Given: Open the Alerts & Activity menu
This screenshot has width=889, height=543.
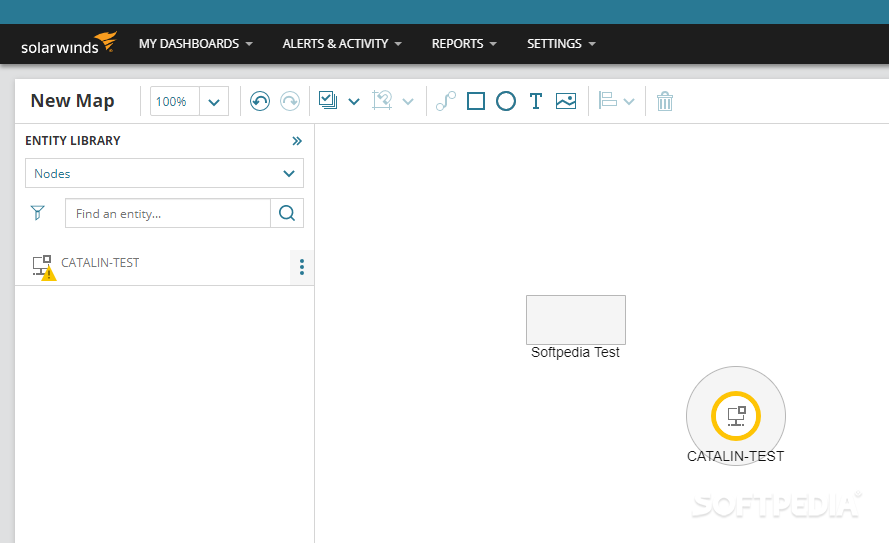Looking at the screenshot, I should pos(342,44).
